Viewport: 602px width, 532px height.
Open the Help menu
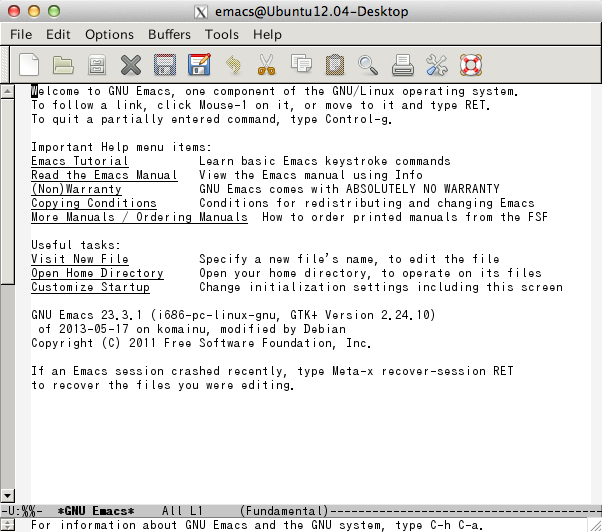pyautogui.click(x=267, y=35)
